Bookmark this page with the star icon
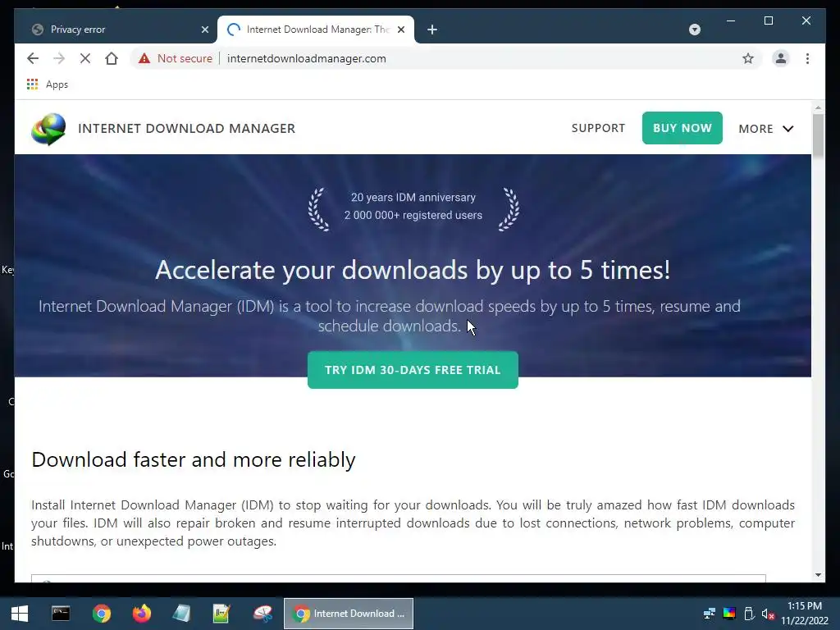Viewport: 840px width, 630px height. point(748,58)
